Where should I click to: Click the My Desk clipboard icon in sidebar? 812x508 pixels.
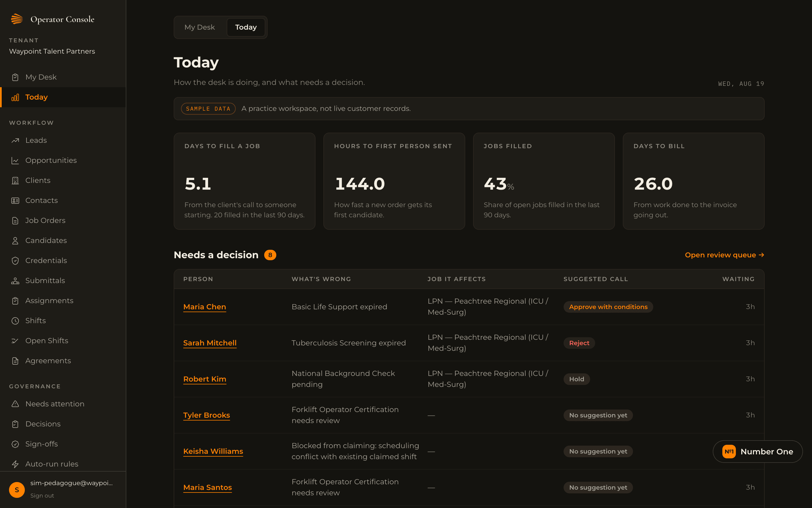pyautogui.click(x=15, y=77)
